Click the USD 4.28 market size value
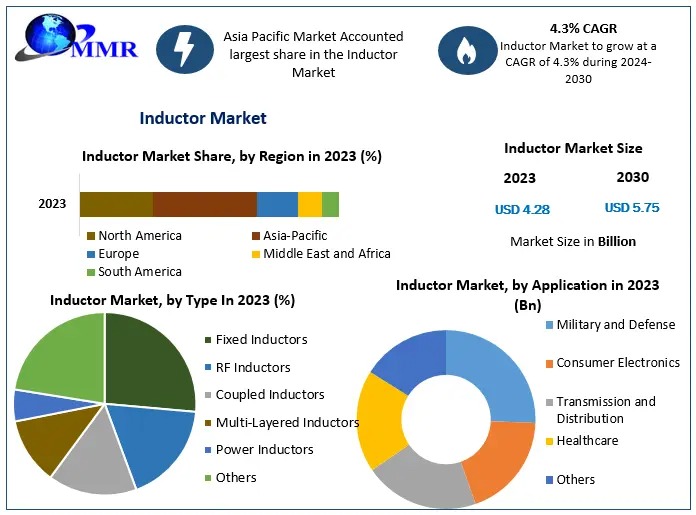The image size is (696, 515). (x=522, y=210)
